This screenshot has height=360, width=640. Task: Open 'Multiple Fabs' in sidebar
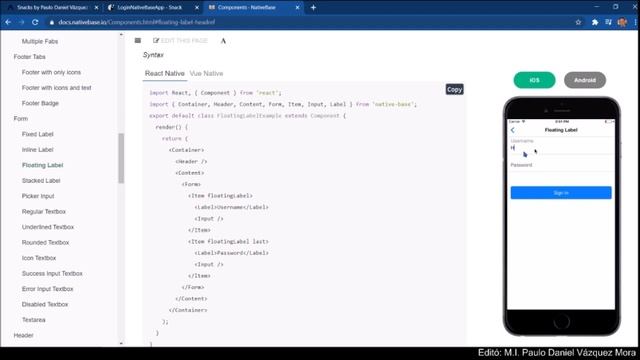coord(40,41)
